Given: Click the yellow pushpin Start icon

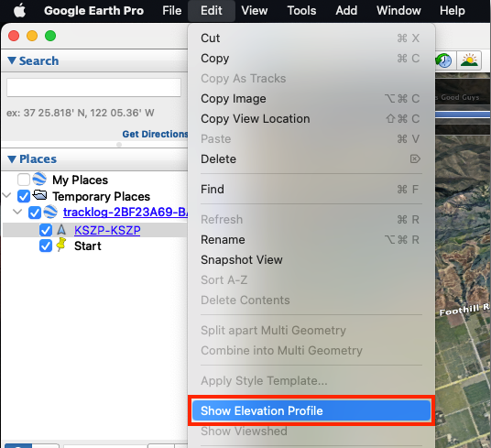Looking at the screenshot, I should point(61,245).
